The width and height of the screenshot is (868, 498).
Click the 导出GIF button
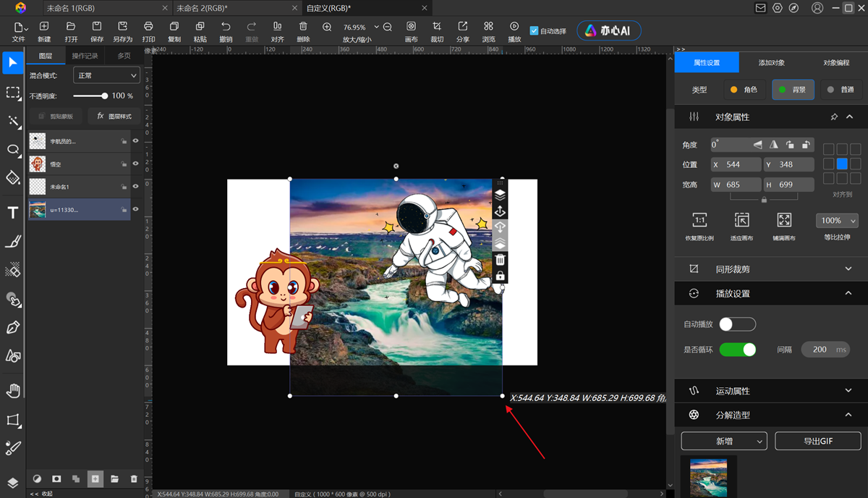pos(817,441)
